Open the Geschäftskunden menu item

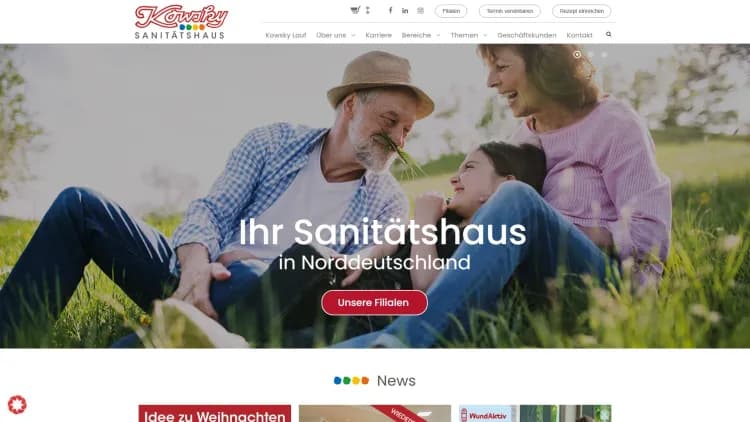point(527,35)
